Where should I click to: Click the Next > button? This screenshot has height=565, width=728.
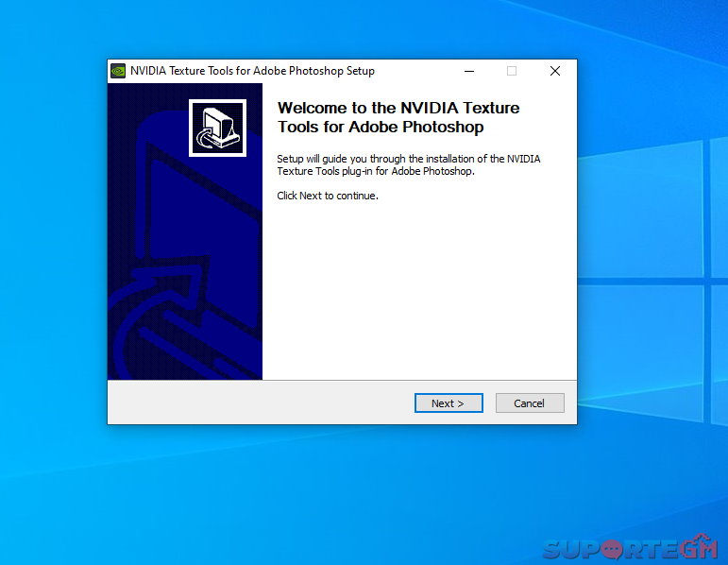point(449,402)
